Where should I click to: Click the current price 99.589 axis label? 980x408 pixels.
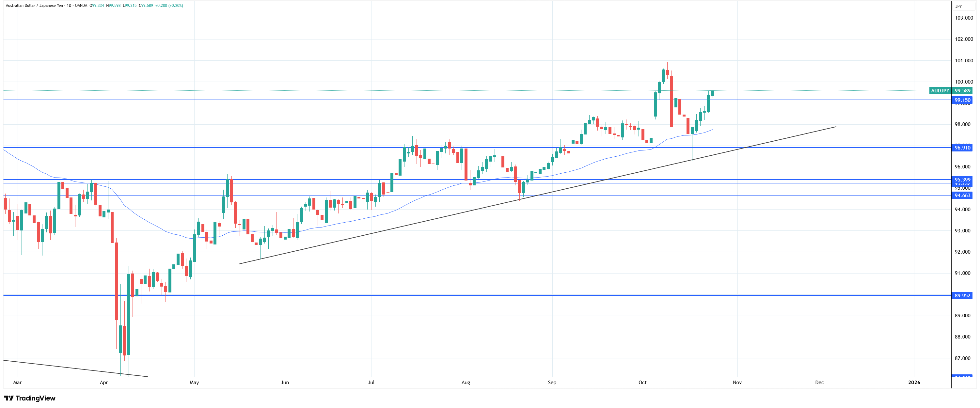(x=962, y=90)
